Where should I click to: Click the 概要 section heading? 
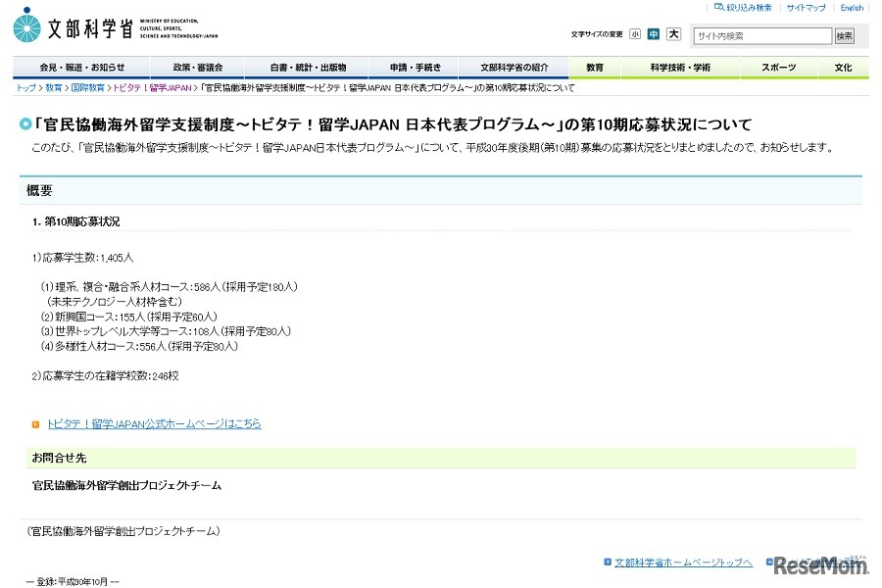[39, 191]
